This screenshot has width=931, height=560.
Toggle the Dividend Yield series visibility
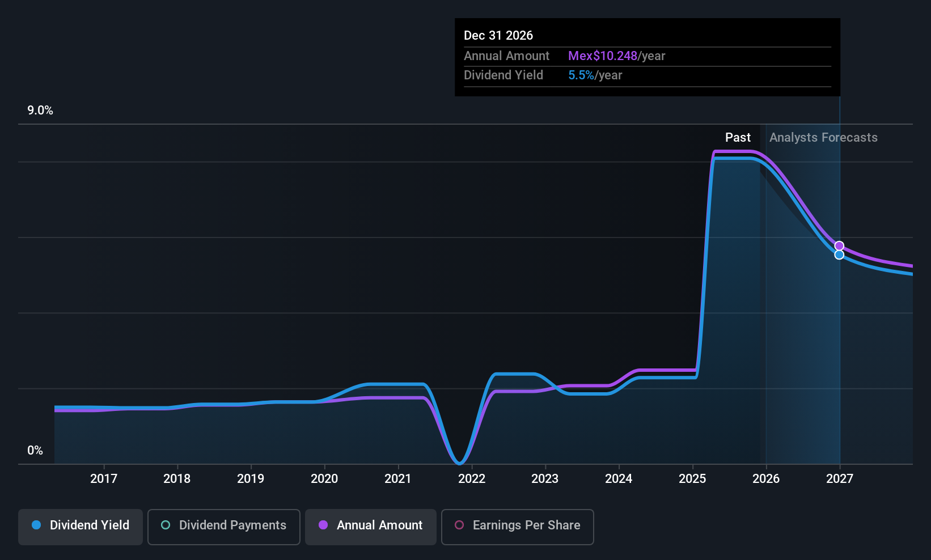point(80,525)
